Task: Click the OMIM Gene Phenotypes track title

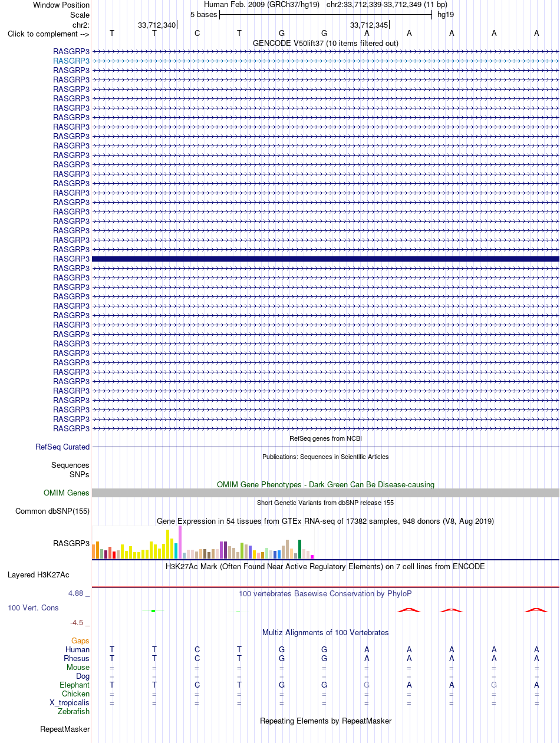Action: pos(325,484)
